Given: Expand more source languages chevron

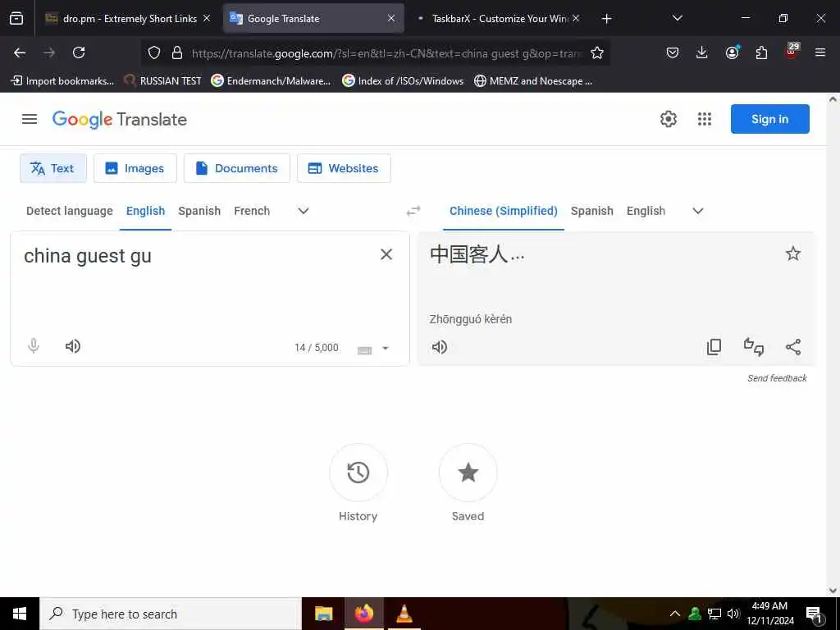Looking at the screenshot, I should tap(304, 211).
